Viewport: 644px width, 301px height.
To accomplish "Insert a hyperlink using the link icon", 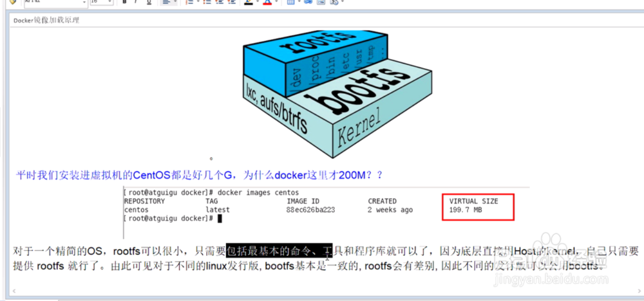I will (x=308, y=2).
